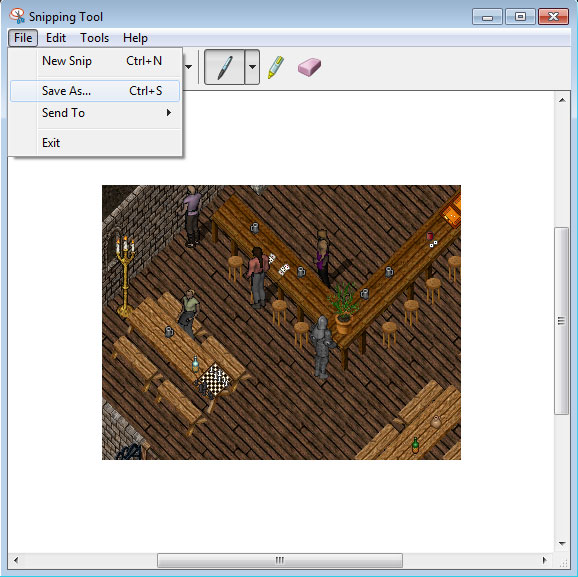Click the vertical scrollbar thumb
The height and width of the screenshot is (577, 578).
(x=561, y=321)
